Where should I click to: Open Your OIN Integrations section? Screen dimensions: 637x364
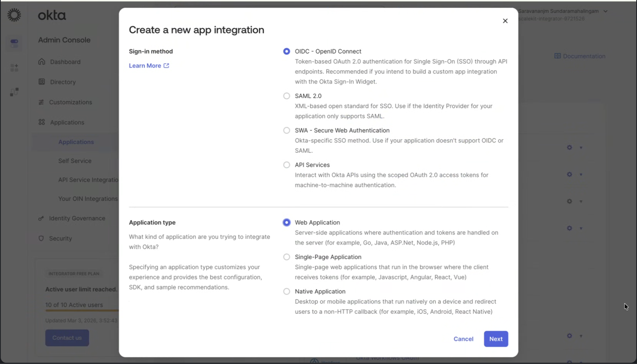tap(88, 199)
